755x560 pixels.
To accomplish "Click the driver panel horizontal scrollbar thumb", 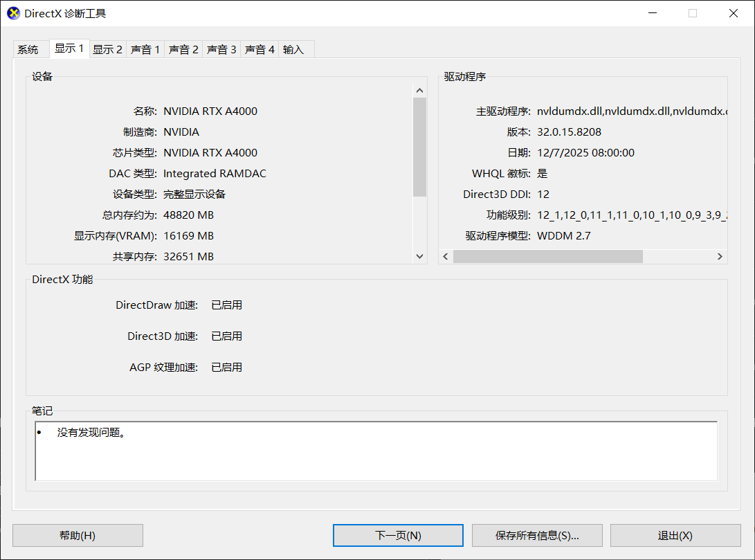I will (x=547, y=257).
